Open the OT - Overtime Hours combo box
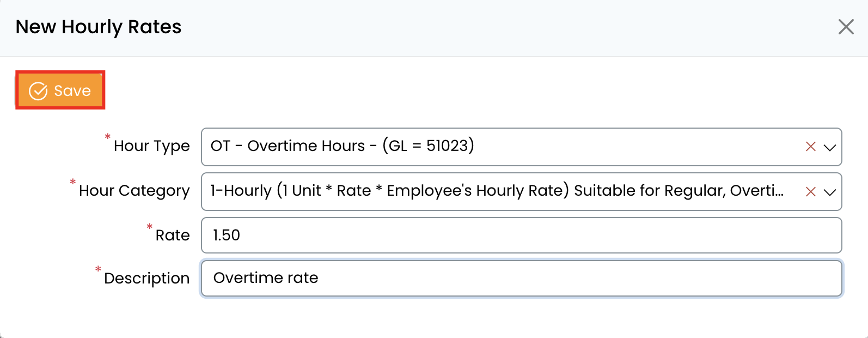868x338 pixels. click(x=501, y=147)
